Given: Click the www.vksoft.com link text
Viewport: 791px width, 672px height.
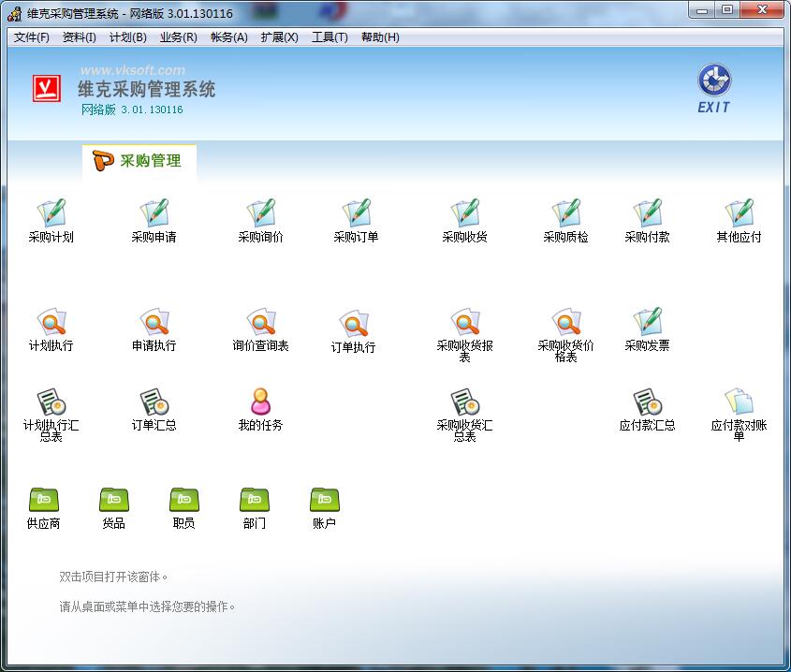Looking at the screenshot, I should (x=133, y=70).
